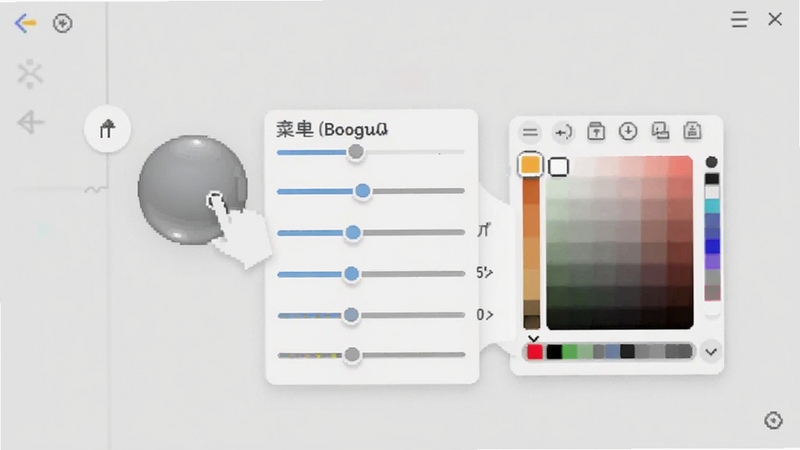Click the gray sphere material preview
This screenshot has height=450, width=800.
coord(192,190)
